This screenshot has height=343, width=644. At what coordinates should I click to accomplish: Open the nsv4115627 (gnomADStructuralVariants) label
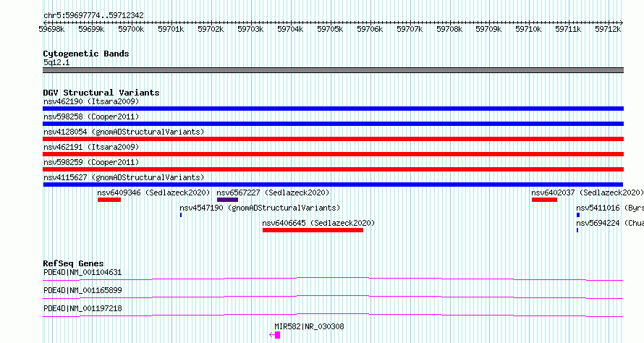tap(124, 177)
